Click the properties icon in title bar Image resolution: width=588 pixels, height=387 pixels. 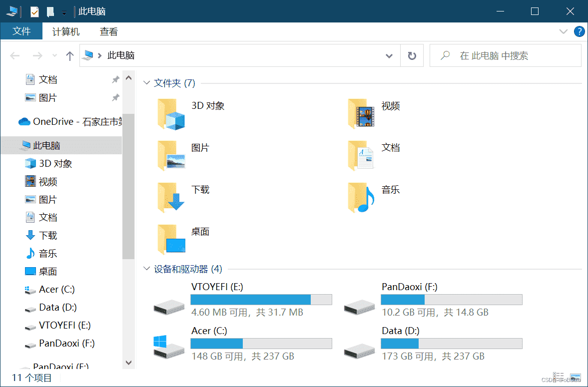pos(34,11)
